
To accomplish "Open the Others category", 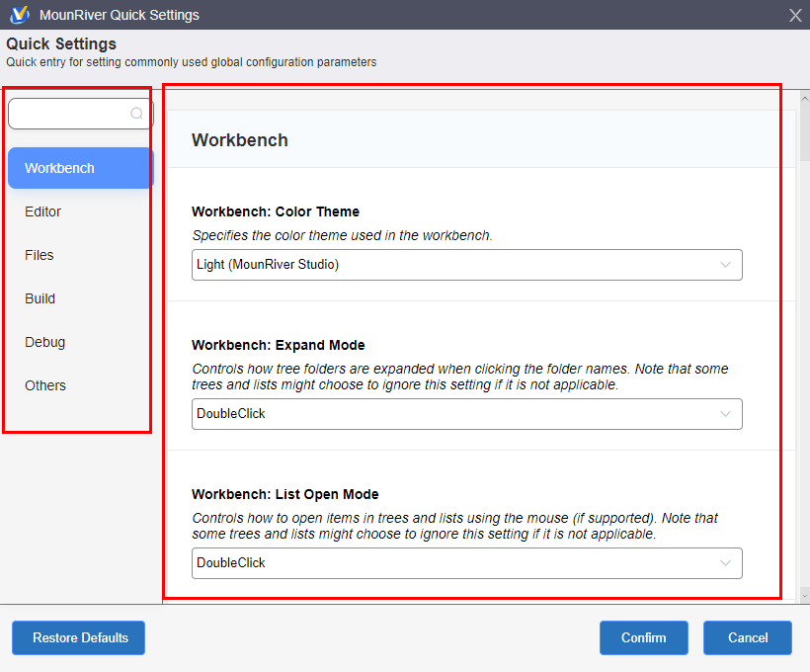I will (x=45, y=385).
